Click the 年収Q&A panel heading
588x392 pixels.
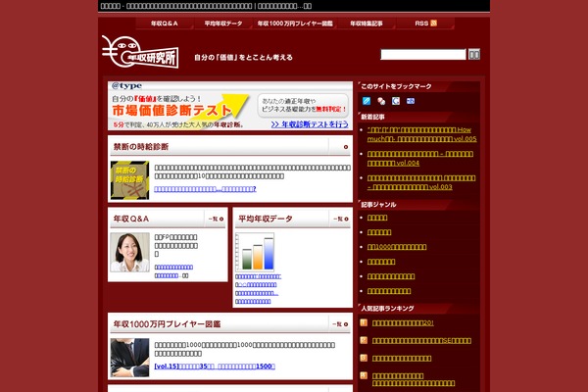[131, 219]
